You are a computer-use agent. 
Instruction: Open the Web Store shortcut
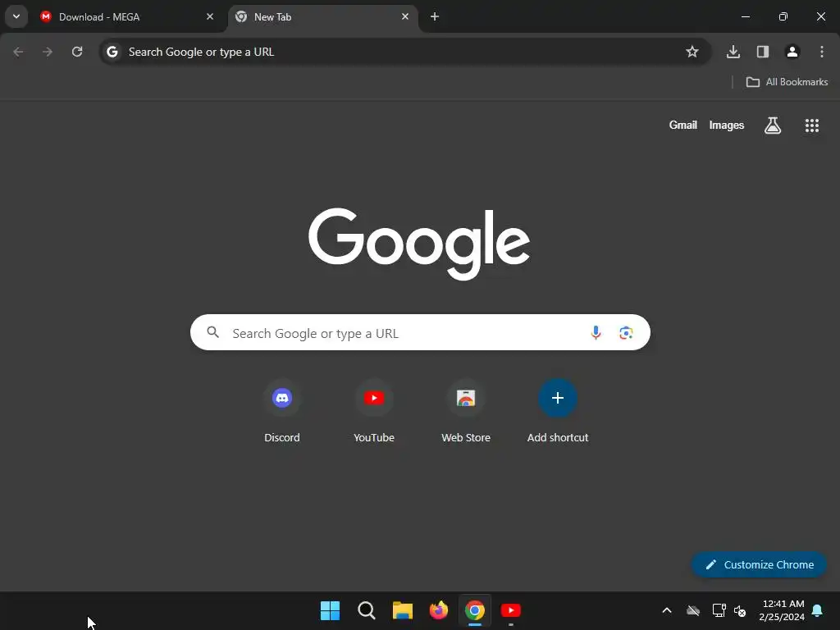(466, 412)
